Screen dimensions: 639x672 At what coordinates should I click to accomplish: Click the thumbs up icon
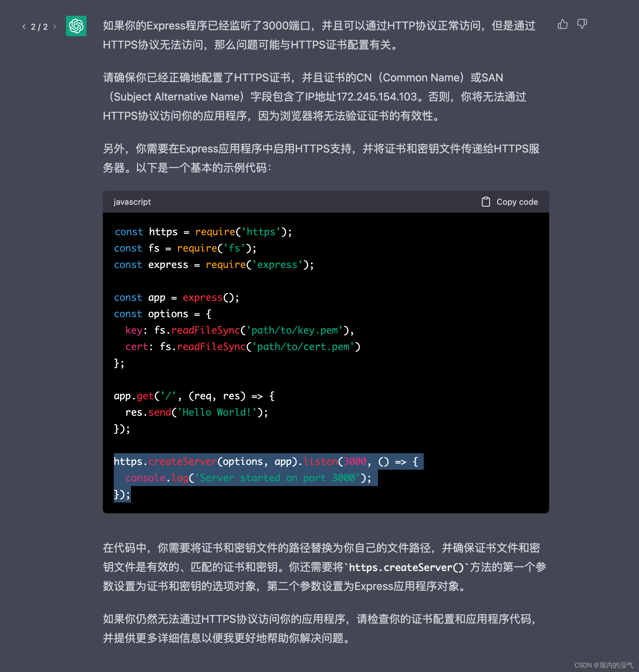click(562, 24)
